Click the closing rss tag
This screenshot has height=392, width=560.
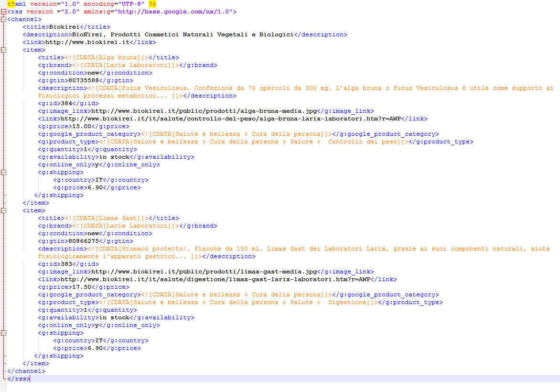[x=19, y=379]
